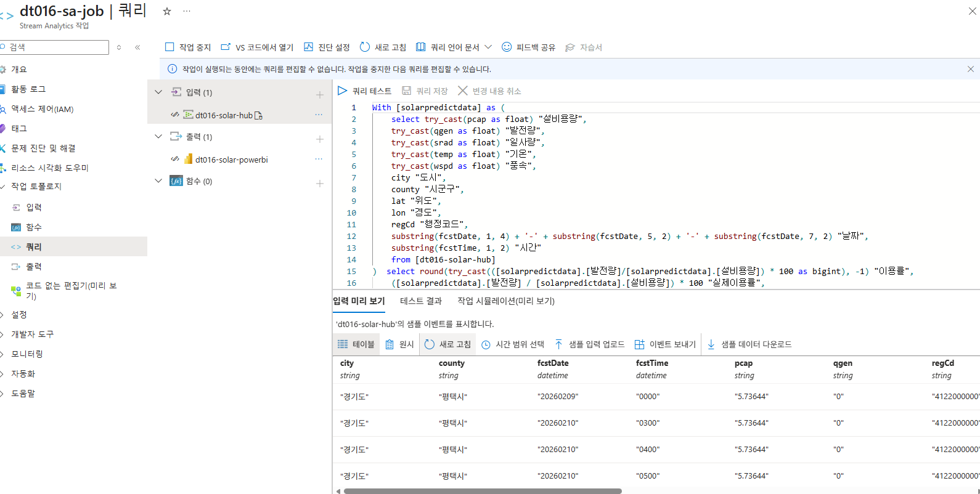Viewport: 980px width, 494px height.
Task: Collapse the 입력 (1) tree group
Action: [x=158, y=92]
